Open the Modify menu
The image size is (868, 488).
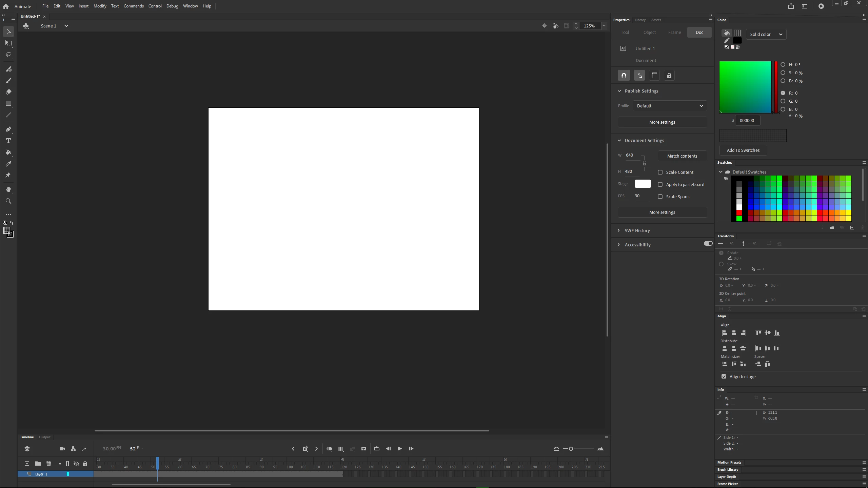100,6
